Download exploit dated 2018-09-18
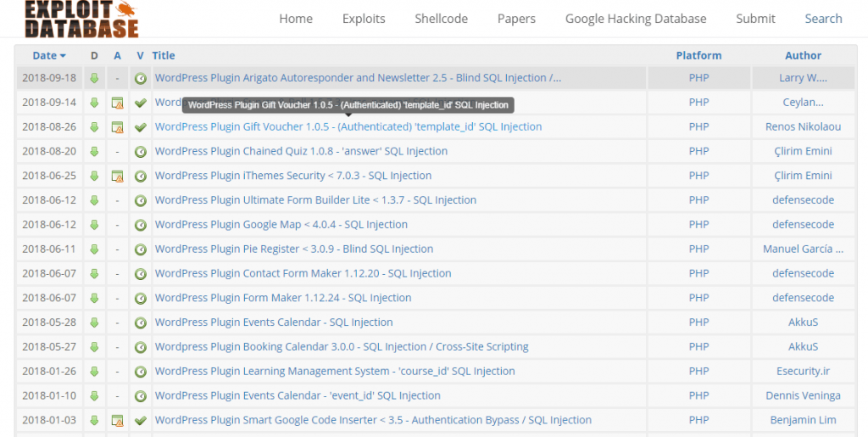 point(94,78)
